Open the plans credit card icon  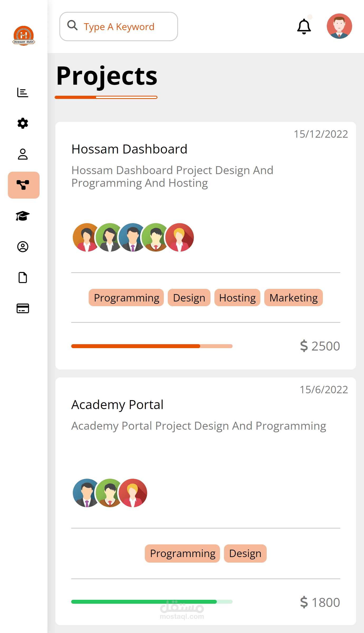click(23, 308)
